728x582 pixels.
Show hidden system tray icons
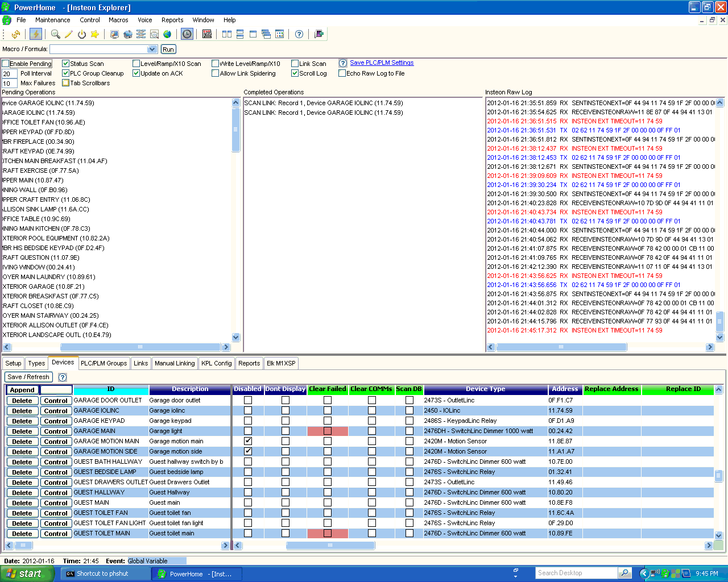(644, 573)
